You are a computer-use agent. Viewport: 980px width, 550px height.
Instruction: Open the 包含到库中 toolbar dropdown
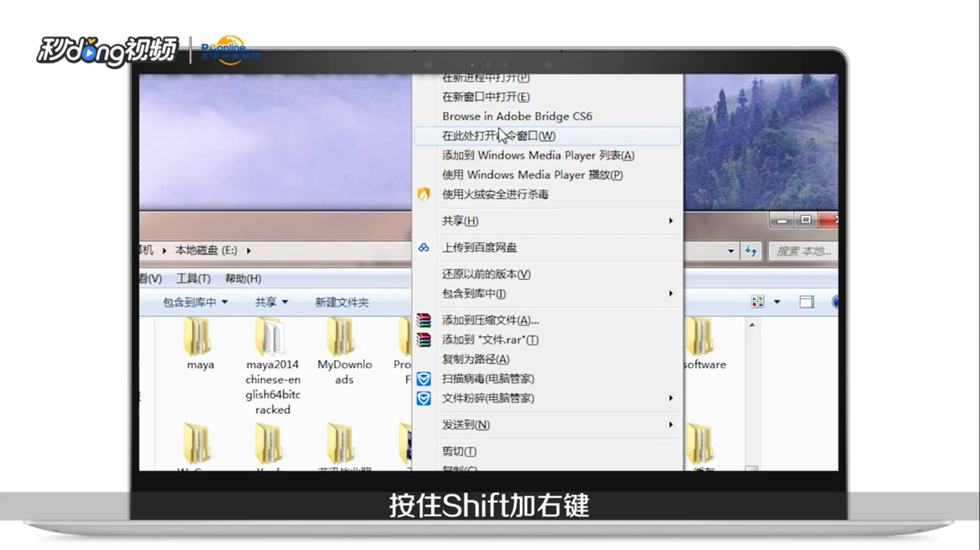click(x=195, y=302)
